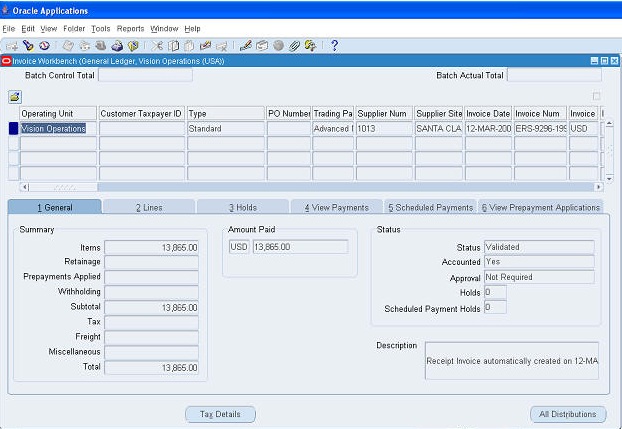This screenshot has width=622, height=429.
Task: Click the Switch Responsibility toolbar icon
Action: [x=101, y=46]
